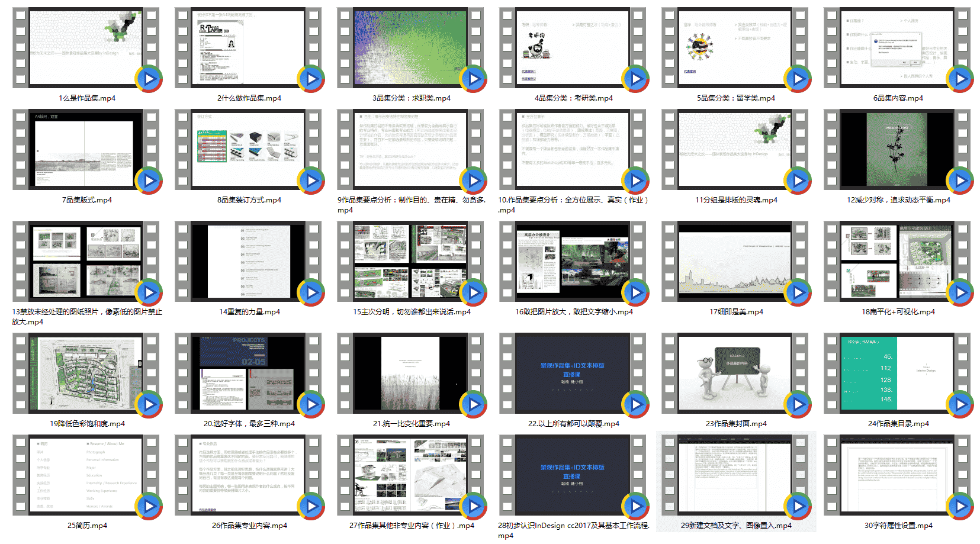
Task: Select the 17细即是美.mp4 video icon
Action: [x=735, y=262]
